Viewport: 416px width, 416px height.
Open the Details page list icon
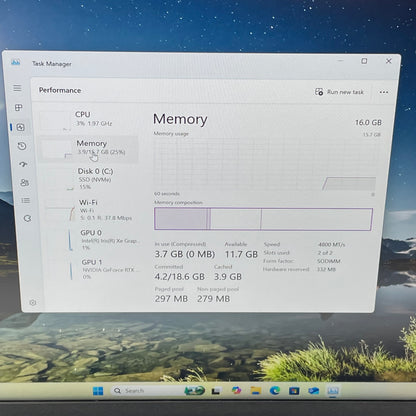tap(26, 200)
